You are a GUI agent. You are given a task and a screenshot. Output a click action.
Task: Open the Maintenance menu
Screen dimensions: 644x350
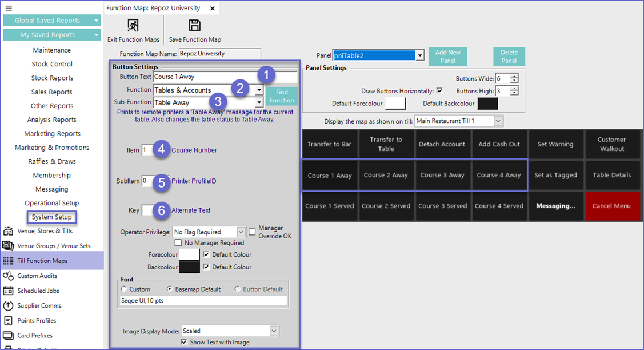(52, 50)
